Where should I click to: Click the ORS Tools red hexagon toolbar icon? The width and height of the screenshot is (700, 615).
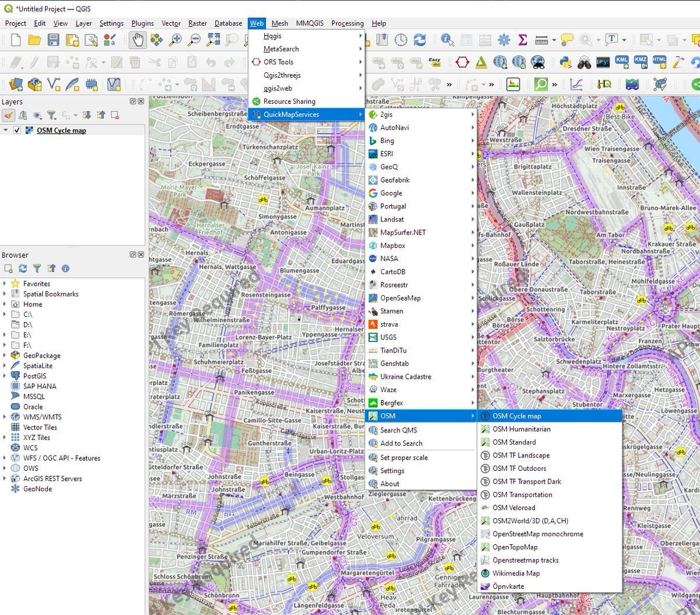pos(463,62)
